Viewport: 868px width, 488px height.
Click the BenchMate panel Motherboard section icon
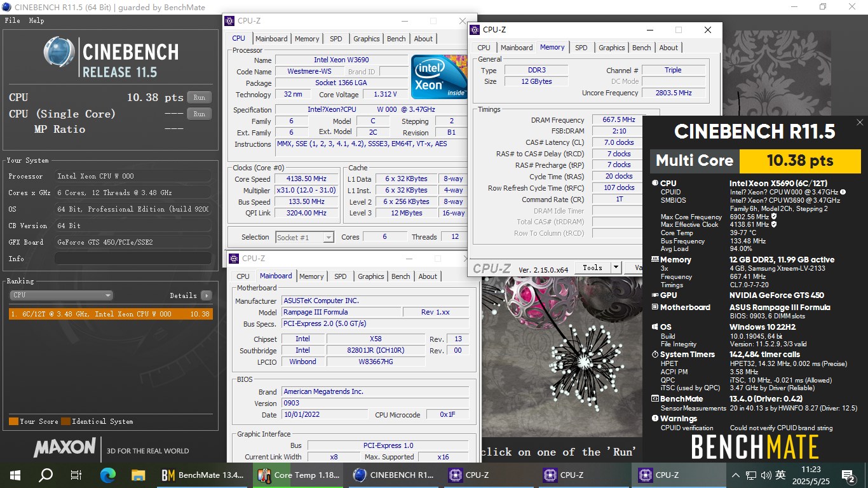(655, 308)
